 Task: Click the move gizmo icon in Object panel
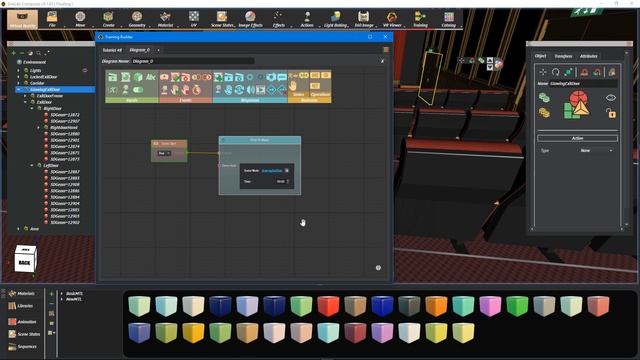pyautogui.click(x=543, y=72)
